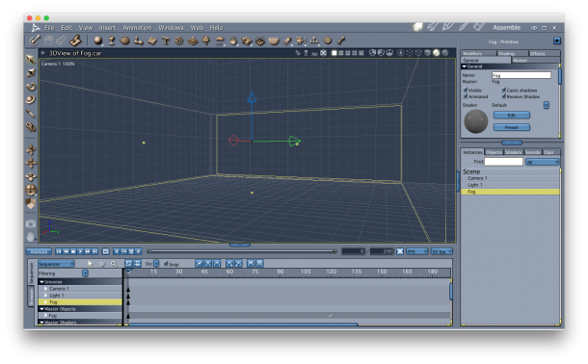The height and width of the screenshot is (364, 588).
Task: Click the Preset button
Action: [512, 127]
